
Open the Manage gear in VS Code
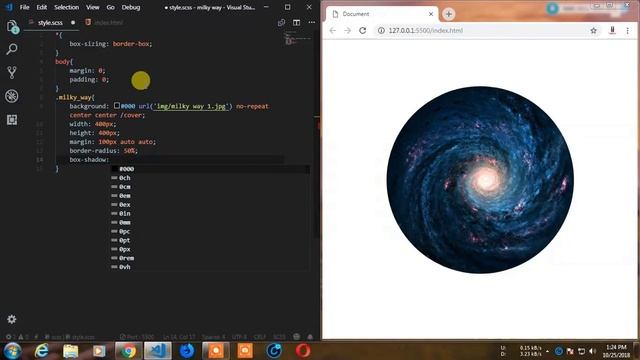click(11, 319)
